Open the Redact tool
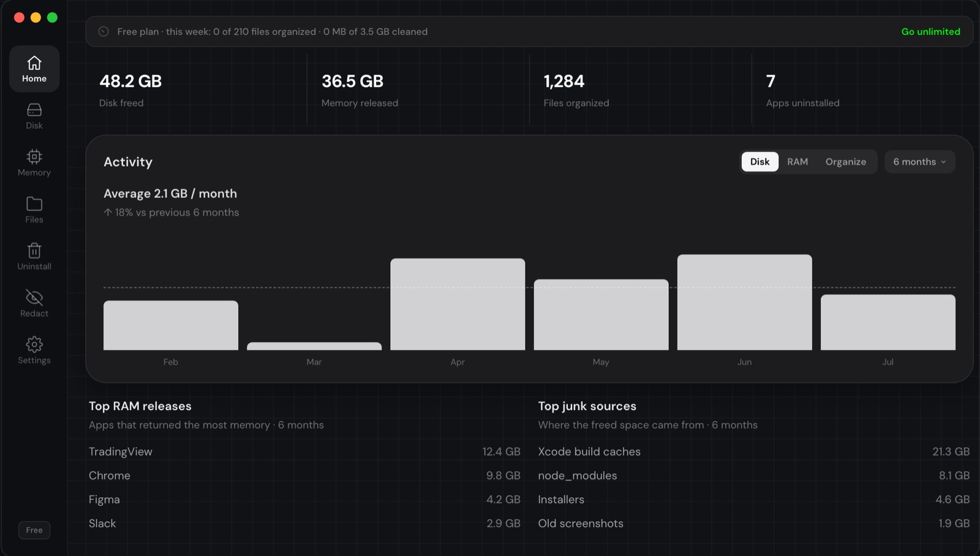This screenshot has height=556, width=980. pos(34,304)
